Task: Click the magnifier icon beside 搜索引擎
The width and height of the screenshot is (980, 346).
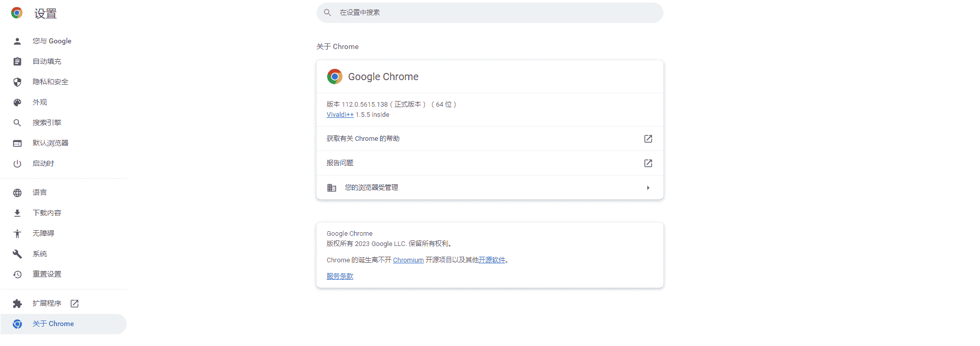Action: click(17, 123)
